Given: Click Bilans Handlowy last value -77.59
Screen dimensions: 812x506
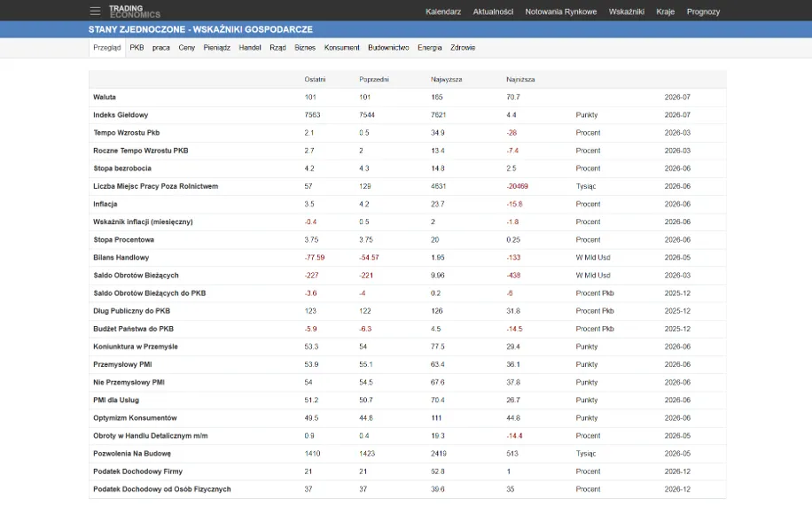Looking at the screenshot, I should click(315, 257).
